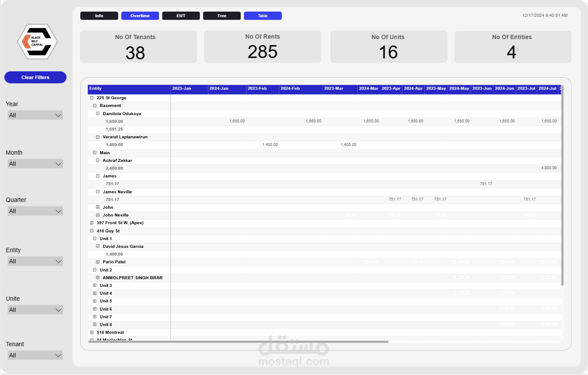Click the 4,800.00 cell for Achraf Zekkar
Viewport: 588px width, 375px height.
[549, 168]
